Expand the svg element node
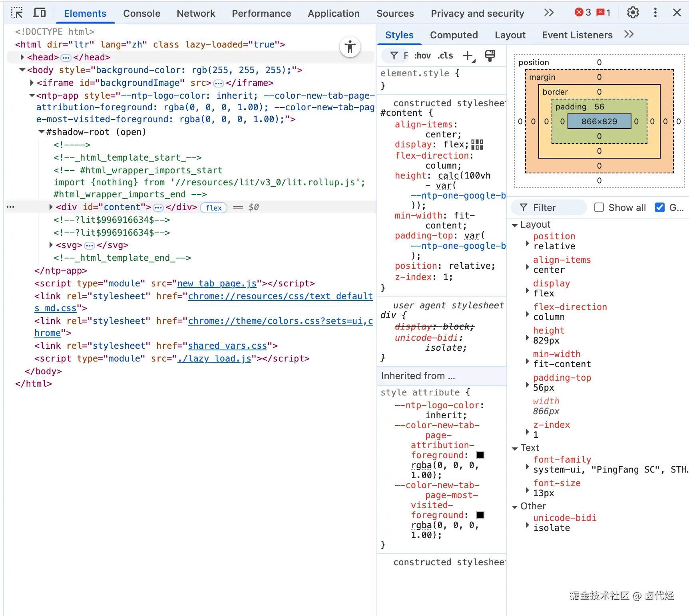The image size is (689, 616). [x=51, y=245]
